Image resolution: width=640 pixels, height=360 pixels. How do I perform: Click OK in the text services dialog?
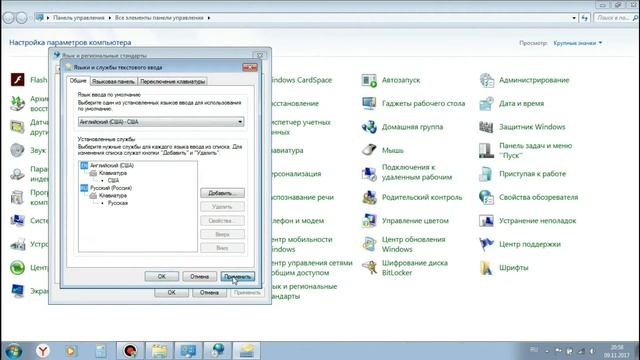coord(162,276)
